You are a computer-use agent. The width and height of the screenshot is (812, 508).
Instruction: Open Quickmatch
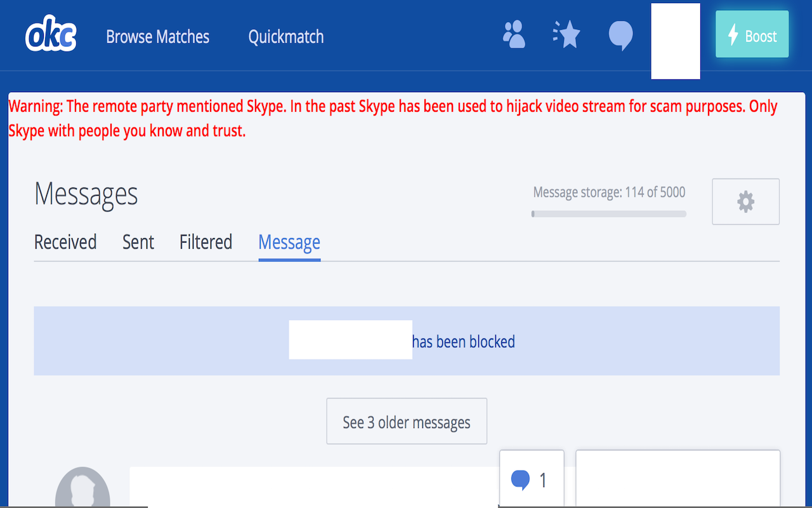tap(285, 36)
